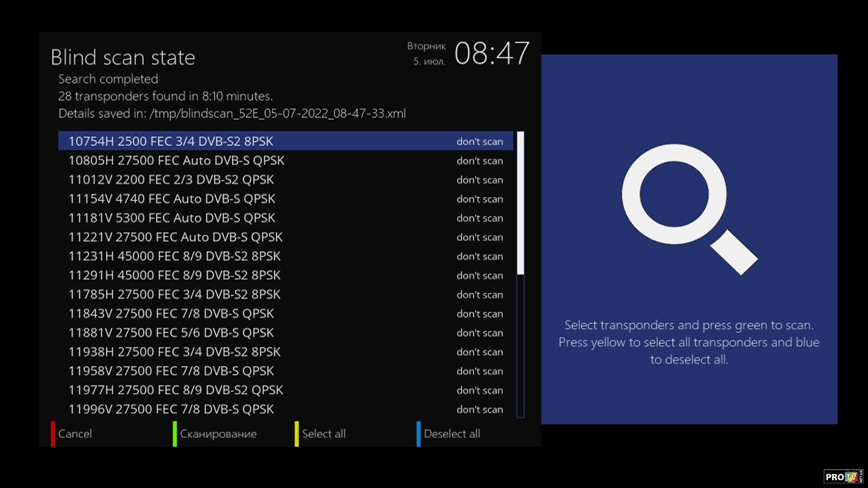The width and height of the screenshot is (868, 488).
Task: Toggle don't scan on 10754H 2500 transponder
Action: pos(480,141)
